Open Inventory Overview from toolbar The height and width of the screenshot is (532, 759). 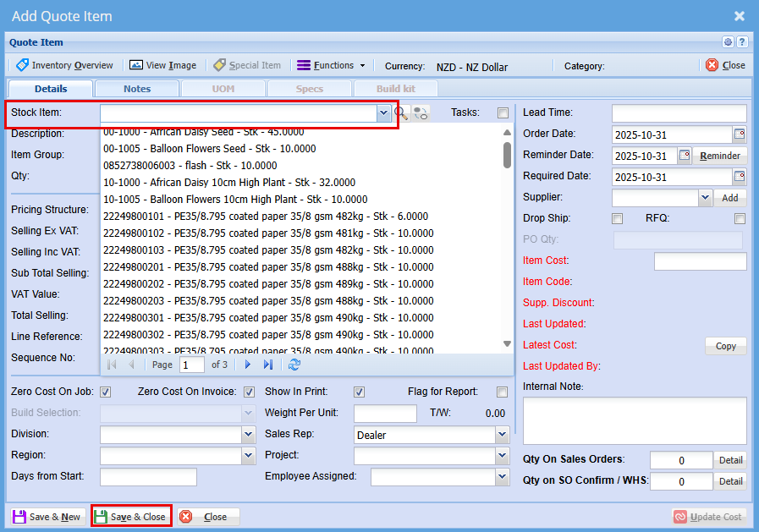pos(64,65)
